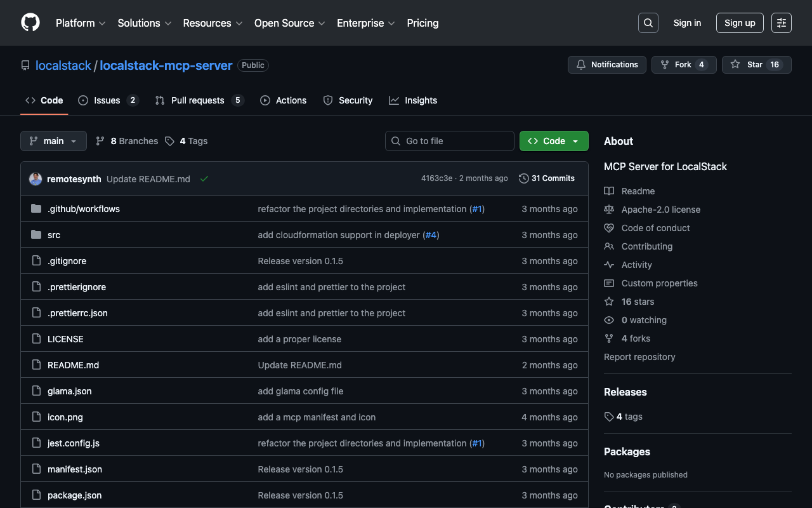Open the Actions tab

[x=283, y=100]
